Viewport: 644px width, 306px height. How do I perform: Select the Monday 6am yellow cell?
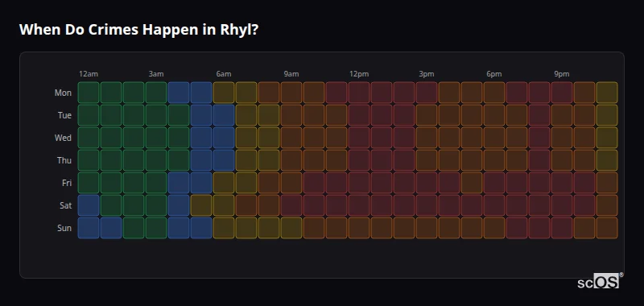224,93
